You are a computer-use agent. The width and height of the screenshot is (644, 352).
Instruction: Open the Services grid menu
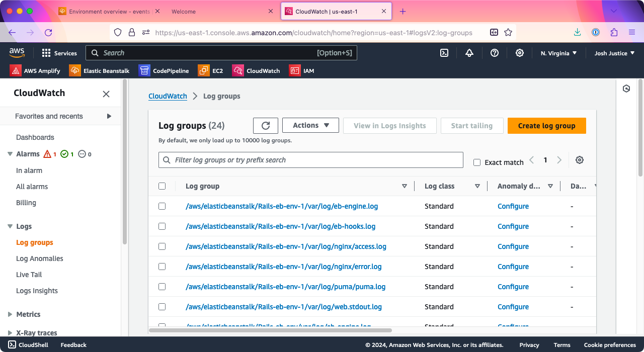click(x=59, y=53)
